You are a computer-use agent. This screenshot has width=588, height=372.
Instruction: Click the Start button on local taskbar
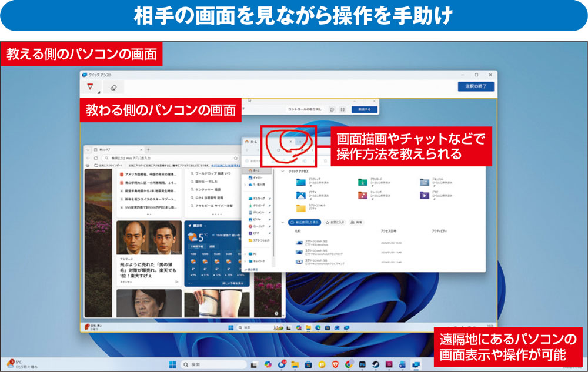172,364
